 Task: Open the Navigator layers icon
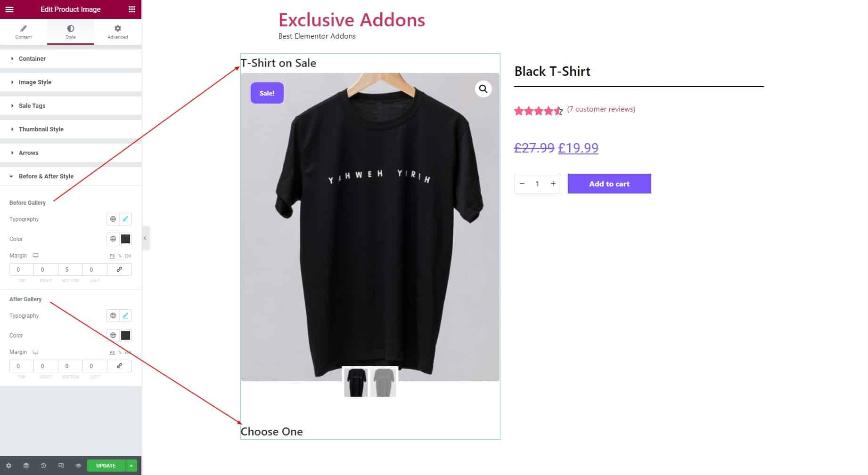tap(26, 466)
